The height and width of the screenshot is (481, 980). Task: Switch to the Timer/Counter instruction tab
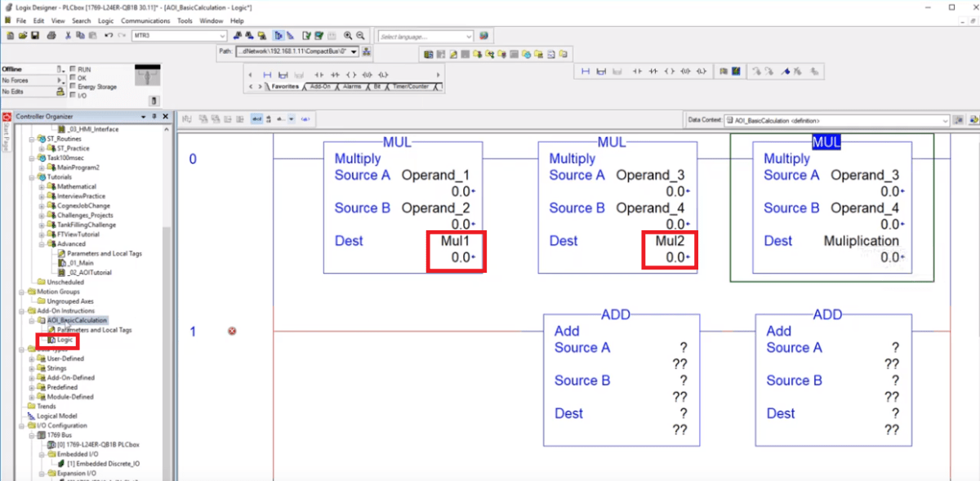pyautogui.click(x=411, y=87)
